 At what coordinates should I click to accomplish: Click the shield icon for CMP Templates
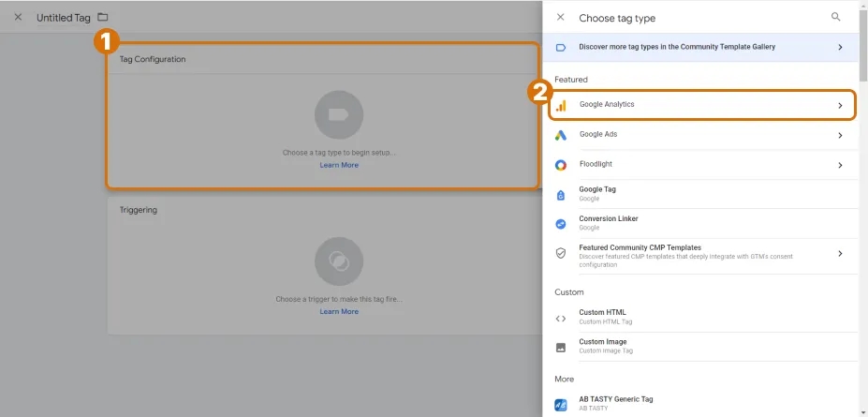click(561, 253)
